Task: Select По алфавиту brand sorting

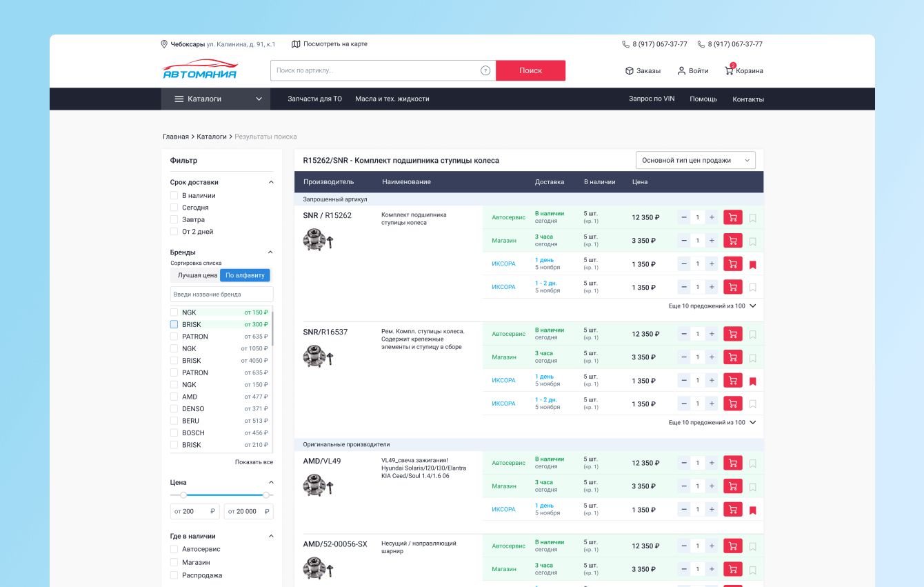Action: 245,275
